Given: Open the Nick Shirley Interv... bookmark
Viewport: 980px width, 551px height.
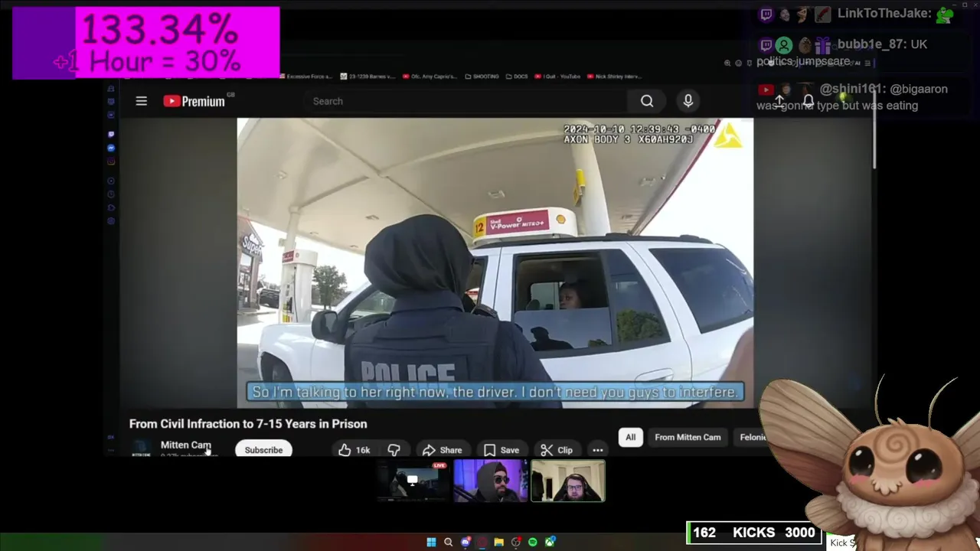Looking at the screenshot, I should 615,77.
